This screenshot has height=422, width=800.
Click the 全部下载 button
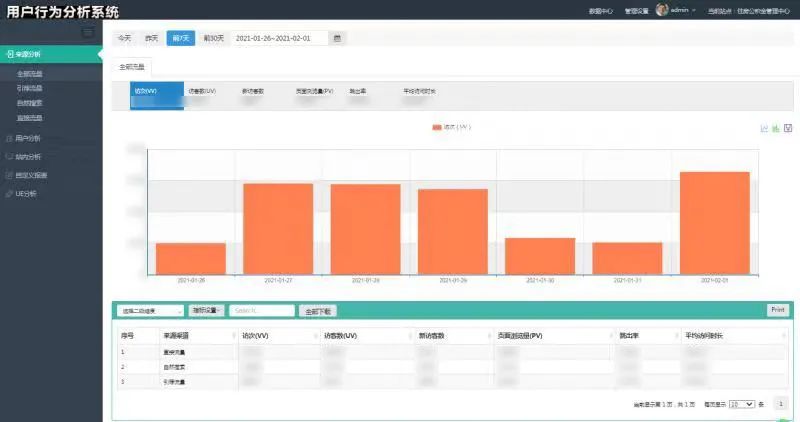coord(320,311)
